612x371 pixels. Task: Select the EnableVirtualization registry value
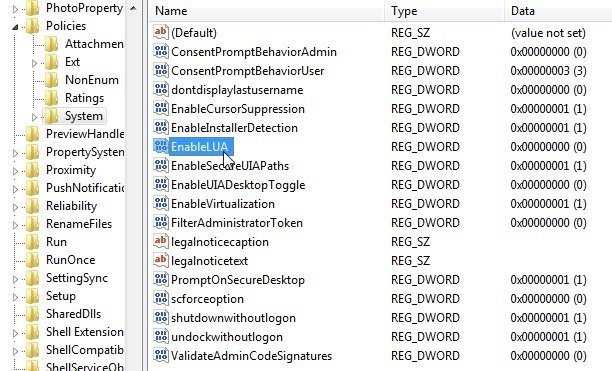click(223, 204)
